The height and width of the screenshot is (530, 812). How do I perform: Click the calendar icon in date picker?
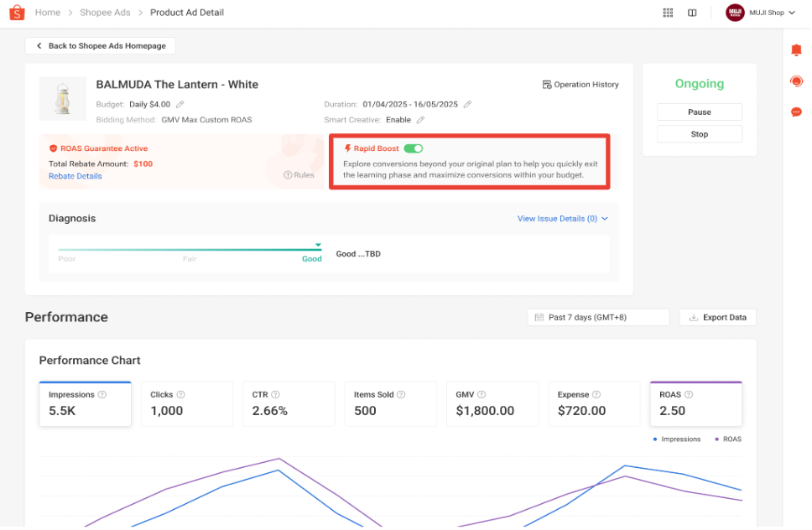[x=539, y=317]
